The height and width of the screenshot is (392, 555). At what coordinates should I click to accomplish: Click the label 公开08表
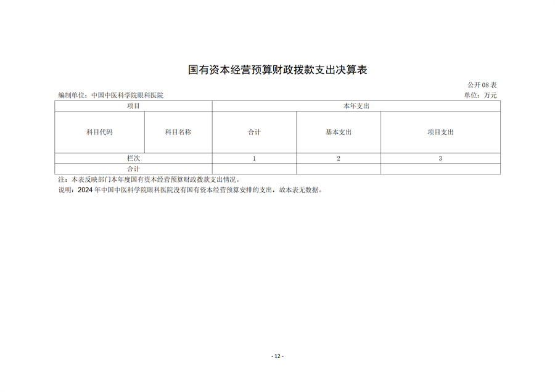point(482,85)
